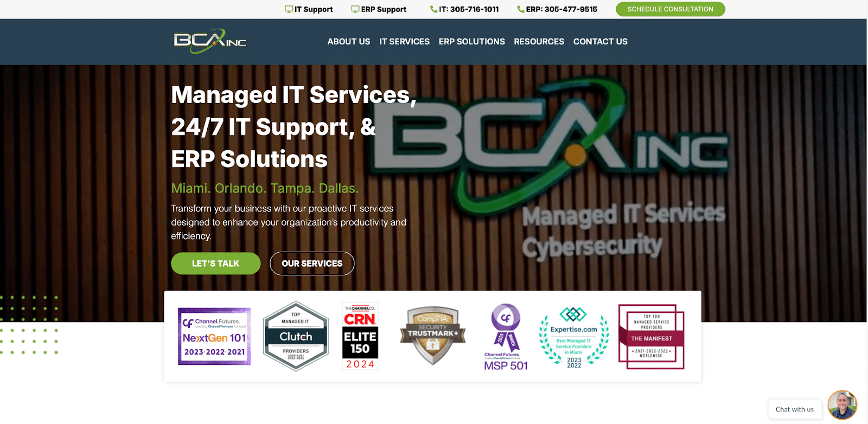This screenshot has height=424, width=868.
Task: Click the Miami. Orlando. Tampa. Dallas. text
Action: click(x=265, y=189)
